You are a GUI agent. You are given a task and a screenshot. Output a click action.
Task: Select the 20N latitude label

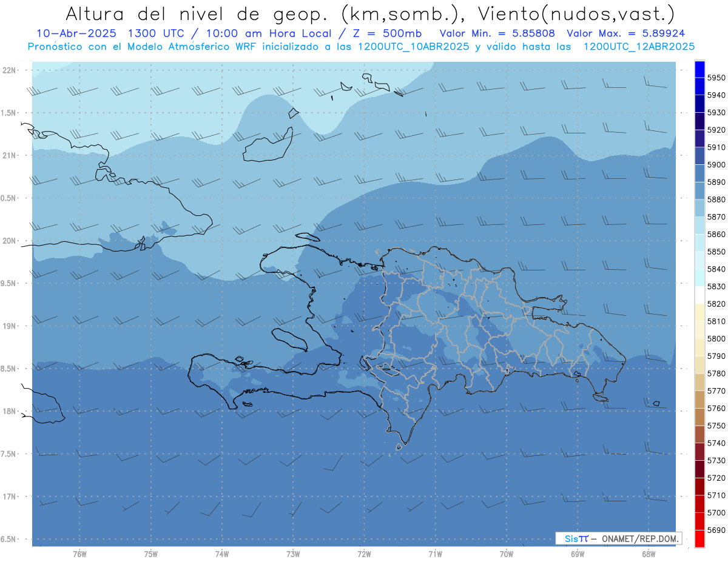click(9, 241)
